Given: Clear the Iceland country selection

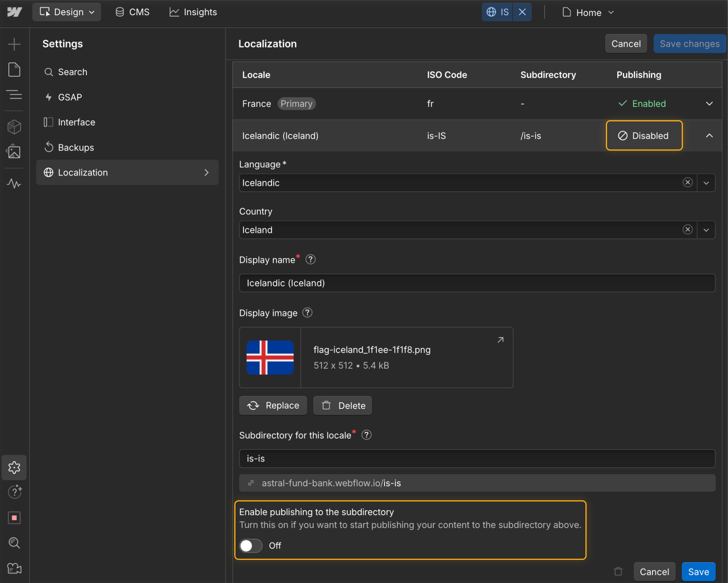Looking at the screenshot, I should (x=688, y=229).
